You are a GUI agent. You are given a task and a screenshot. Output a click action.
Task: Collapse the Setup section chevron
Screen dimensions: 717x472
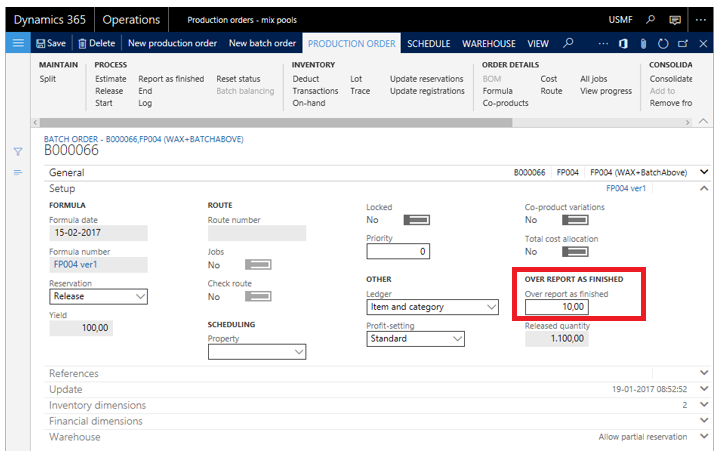(704, 188)
